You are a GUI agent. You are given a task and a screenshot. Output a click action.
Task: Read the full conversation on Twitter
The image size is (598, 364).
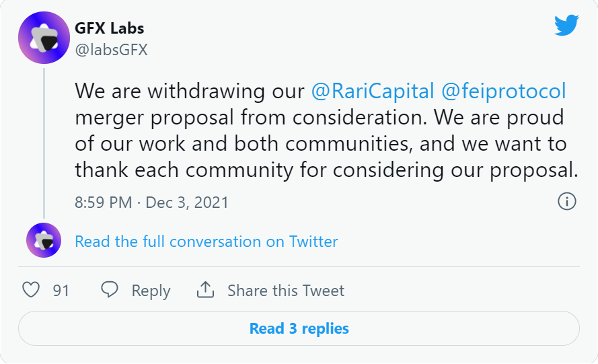click(207, 242)
